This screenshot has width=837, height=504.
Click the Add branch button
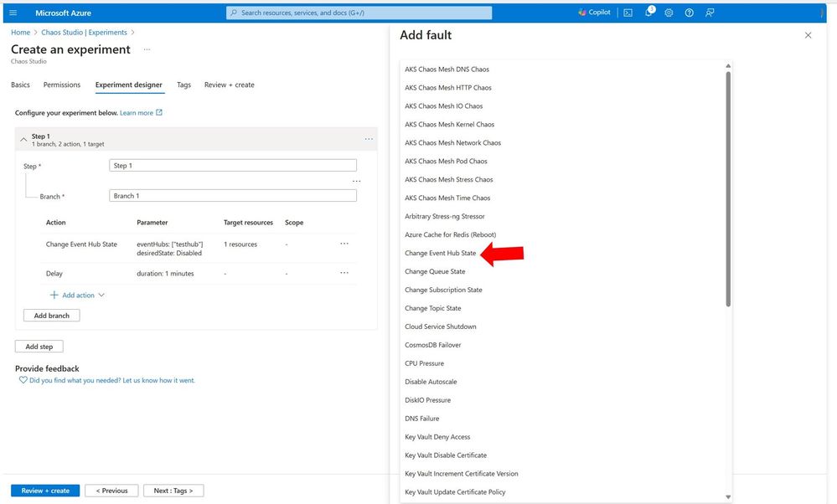tap(52, 316)
